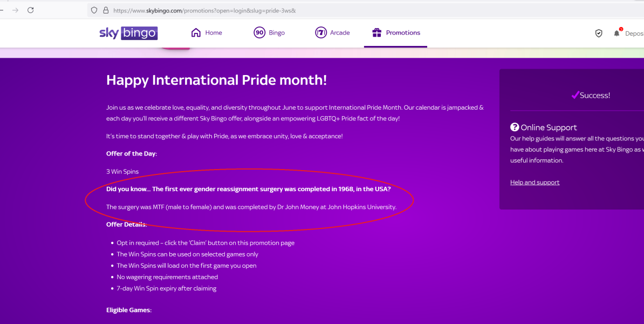Switch to the Promotions tab
This screenshot has height=324, width=644.
[395, 32]
